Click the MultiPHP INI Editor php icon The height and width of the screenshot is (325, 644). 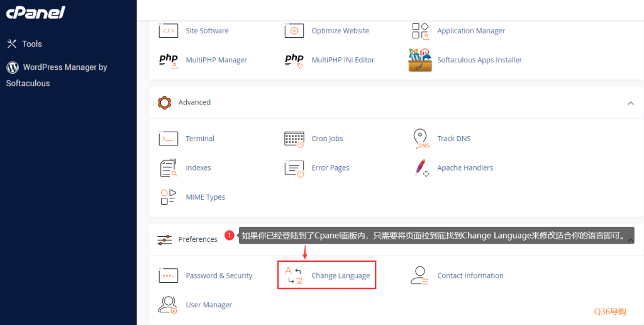294,60
